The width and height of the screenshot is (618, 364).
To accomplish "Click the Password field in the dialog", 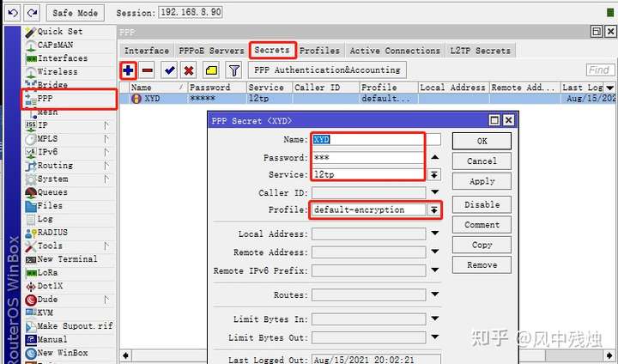I will click(x=369, y=157).
